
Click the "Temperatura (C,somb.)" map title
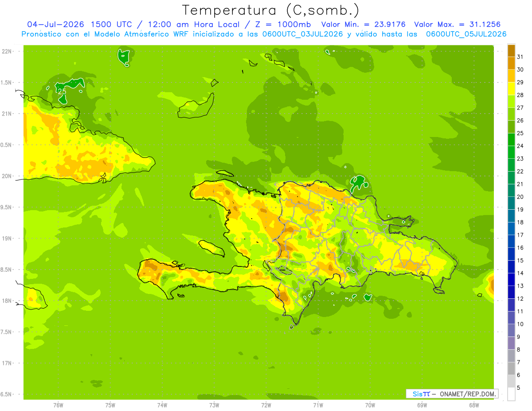pos(270,11)
